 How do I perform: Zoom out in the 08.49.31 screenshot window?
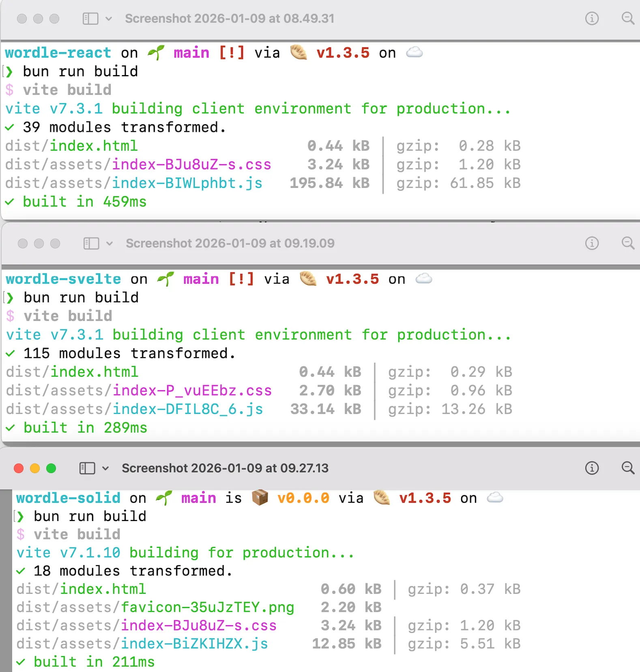627,19
